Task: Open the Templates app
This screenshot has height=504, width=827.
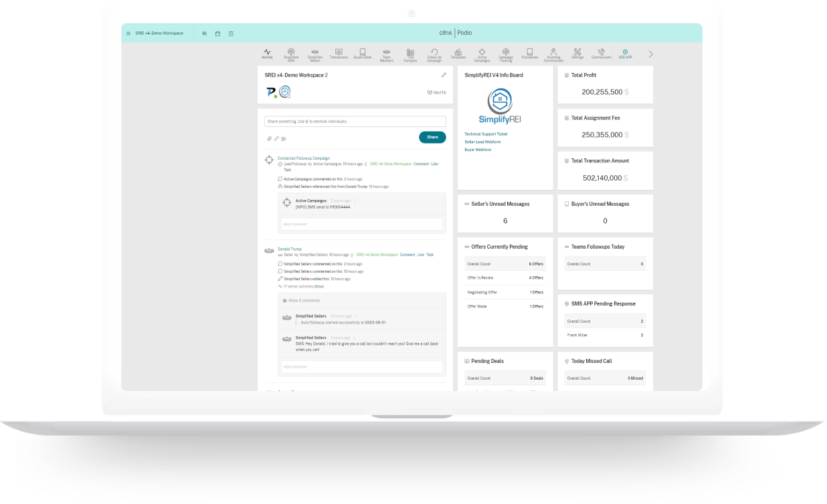Action: 458,54
